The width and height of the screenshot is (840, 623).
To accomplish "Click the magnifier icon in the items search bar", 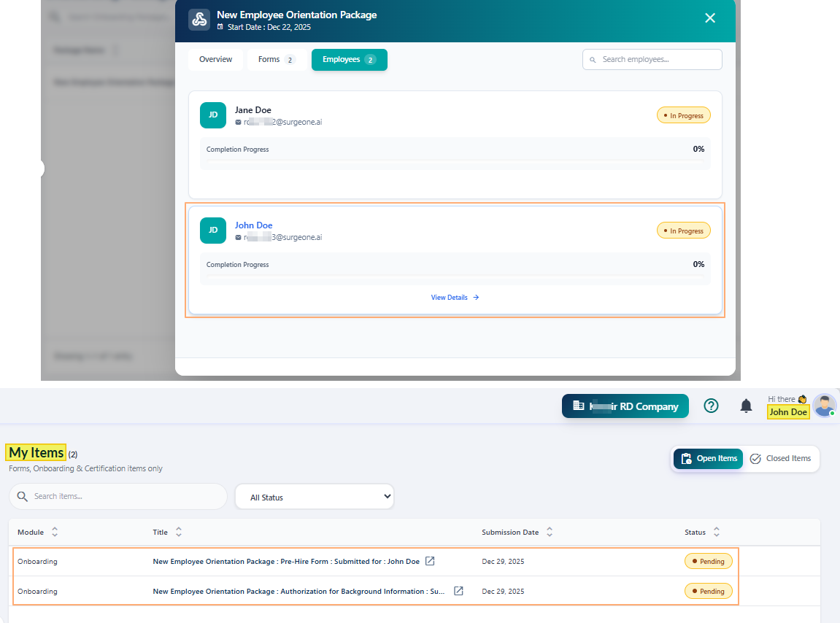I will click(23, 496).
